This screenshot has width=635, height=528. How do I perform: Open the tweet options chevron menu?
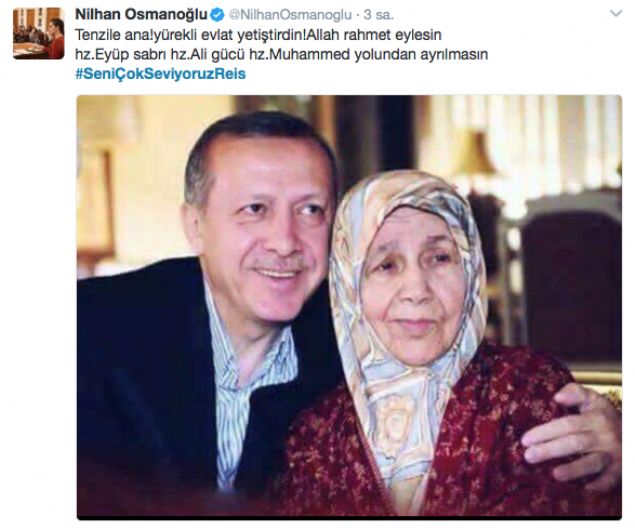616,14
